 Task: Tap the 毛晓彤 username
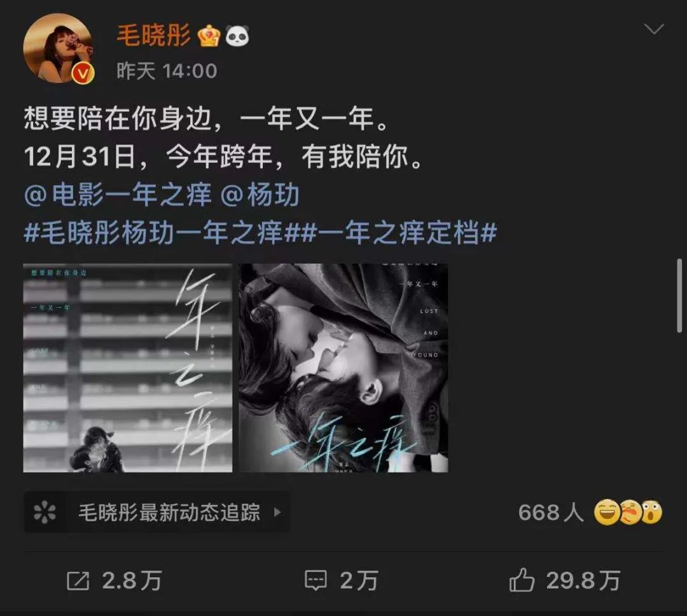click(x=153, y=36)
